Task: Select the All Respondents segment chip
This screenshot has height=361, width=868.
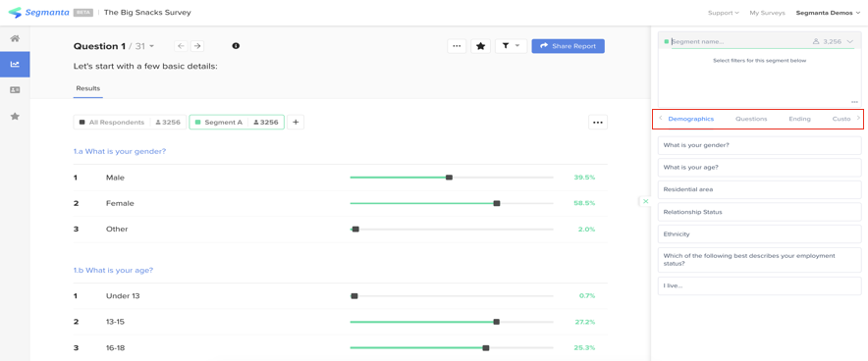Action: (x=130, y=123)
